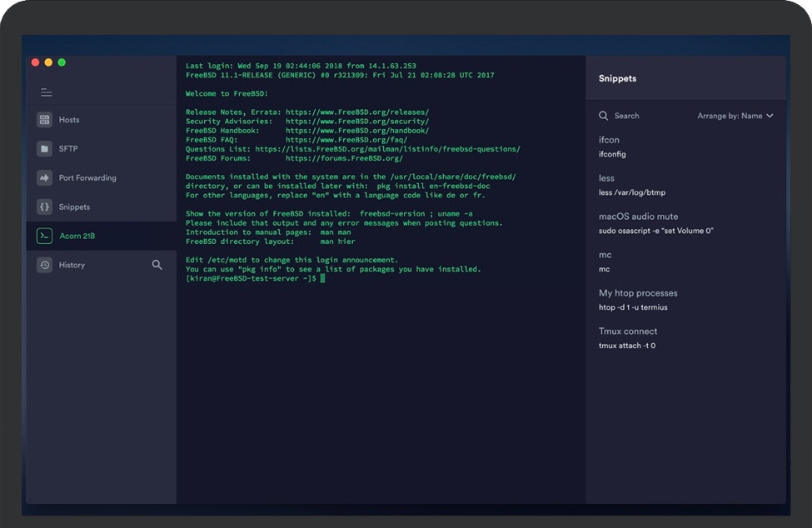Open the History section

tap(102, 265)
